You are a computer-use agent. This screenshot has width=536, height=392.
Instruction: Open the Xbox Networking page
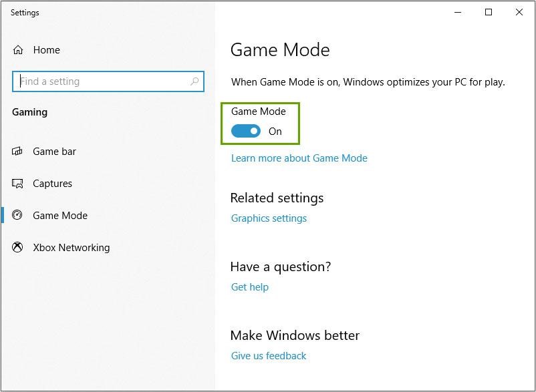point(71,248)
